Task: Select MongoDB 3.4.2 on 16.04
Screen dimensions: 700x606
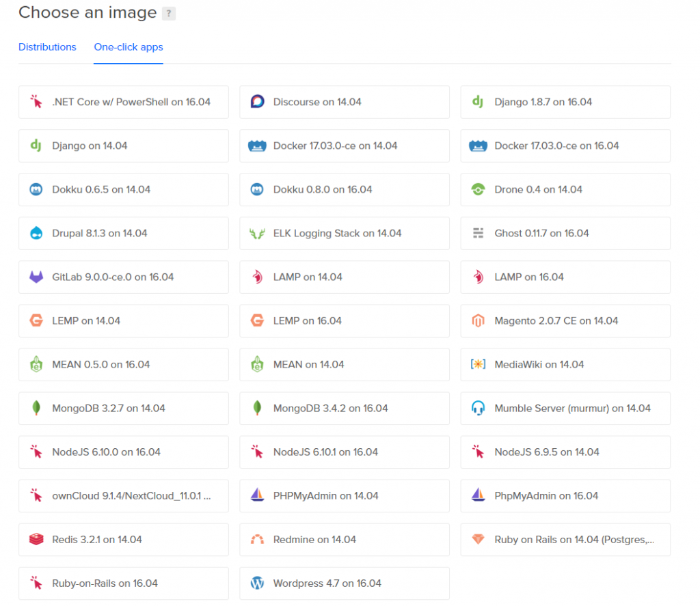Action: [x=345, y=409]
